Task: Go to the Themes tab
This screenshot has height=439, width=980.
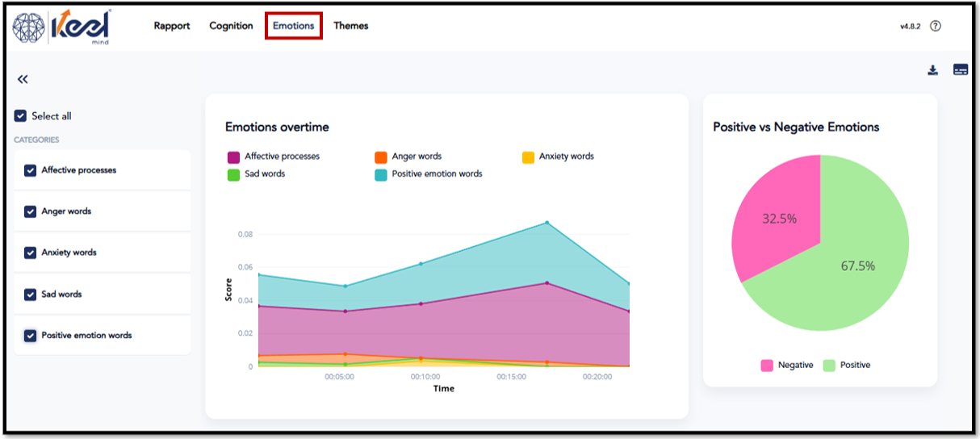Action: tap(351, 26)
